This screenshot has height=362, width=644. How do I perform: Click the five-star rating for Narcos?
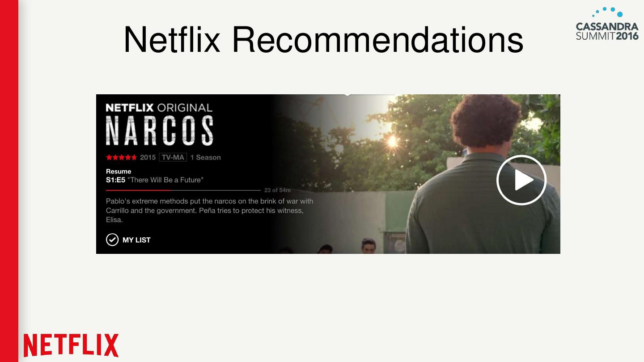[121, 157]
